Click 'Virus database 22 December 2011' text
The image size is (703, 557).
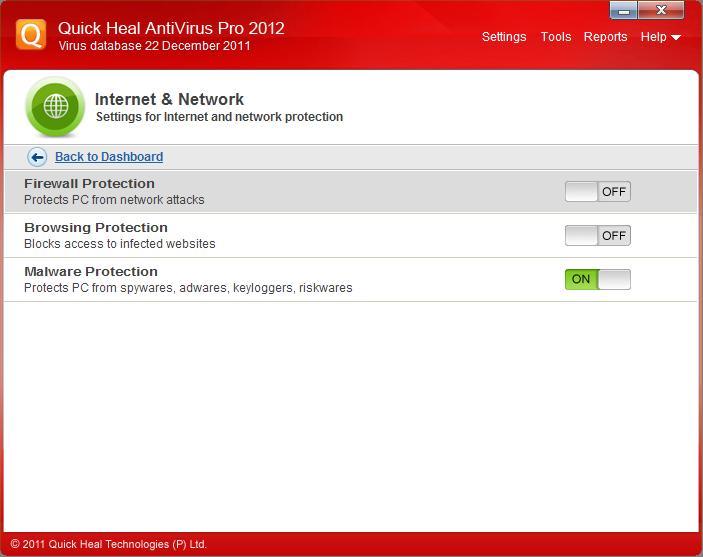[154, 46]
